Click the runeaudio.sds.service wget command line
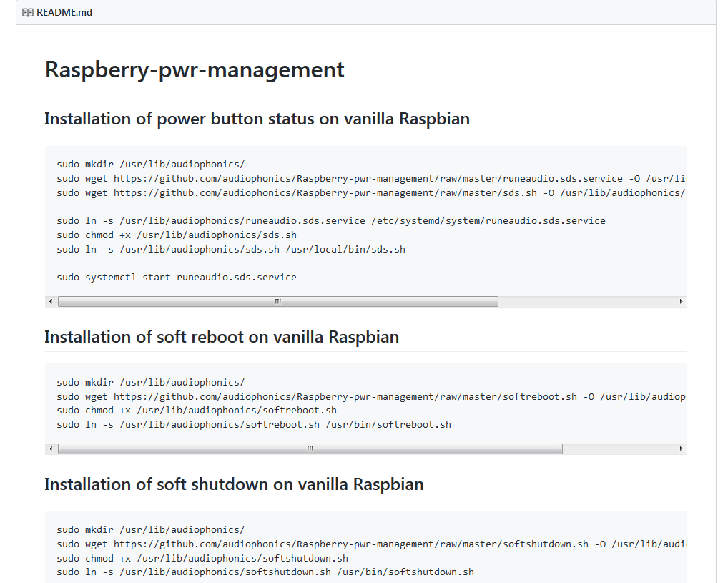Image resolution: width=728 pixels, height=583 pixels. (x=372, y=179)
